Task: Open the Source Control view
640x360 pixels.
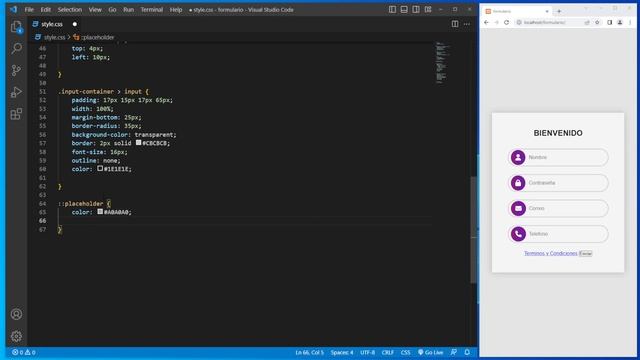Action: click(16, 70)
